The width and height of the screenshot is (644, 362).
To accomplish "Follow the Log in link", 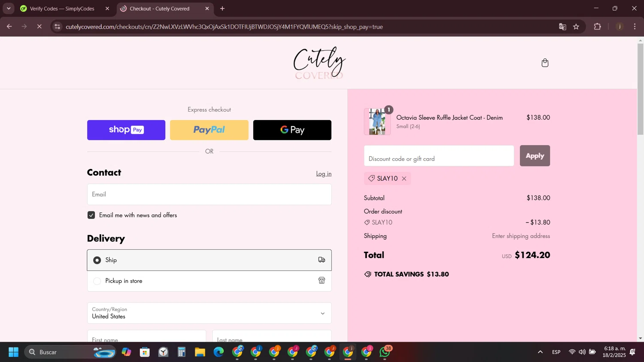I will pos(324,173).
